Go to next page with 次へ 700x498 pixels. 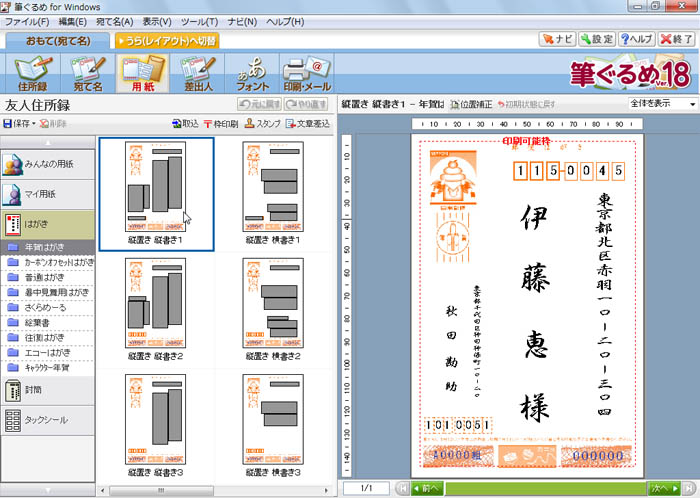click(663, 488)
